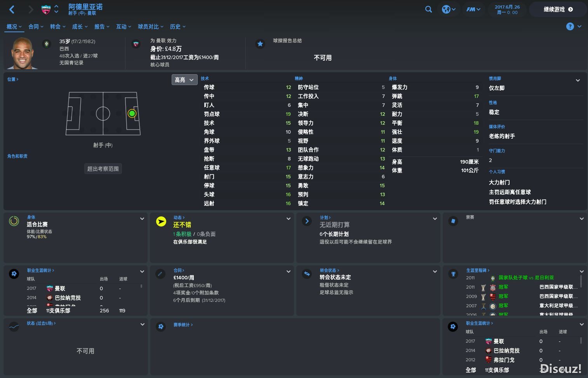Click the 计划 arrow icon
The image size is (588, 378).
pos(307,221)
